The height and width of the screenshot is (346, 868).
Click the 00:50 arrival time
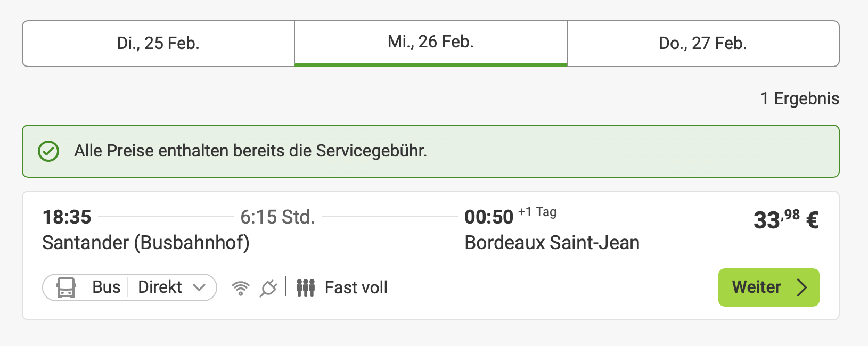click(488, 217)
